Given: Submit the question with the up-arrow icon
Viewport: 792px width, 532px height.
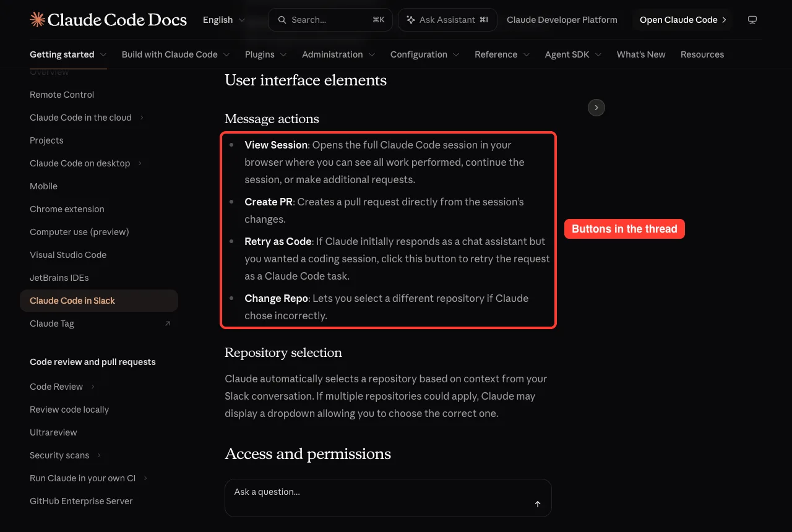Looking at the screenshot, I should pyautogui.click(x=538, y=504).
